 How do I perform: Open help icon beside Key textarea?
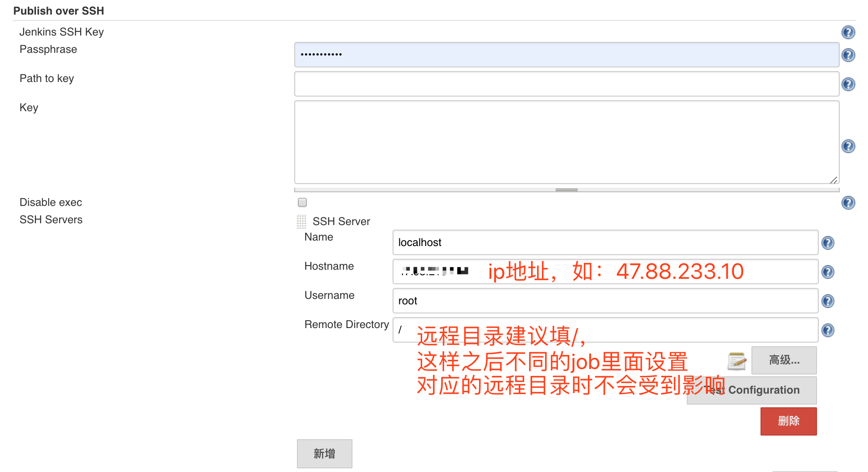(848, 146)
